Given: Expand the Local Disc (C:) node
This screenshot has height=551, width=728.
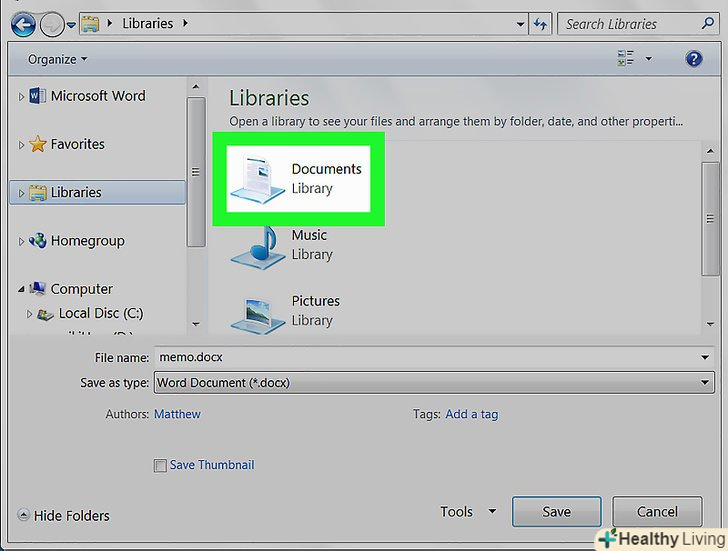Looking at the screenshot, I should [x=29, y=314].
